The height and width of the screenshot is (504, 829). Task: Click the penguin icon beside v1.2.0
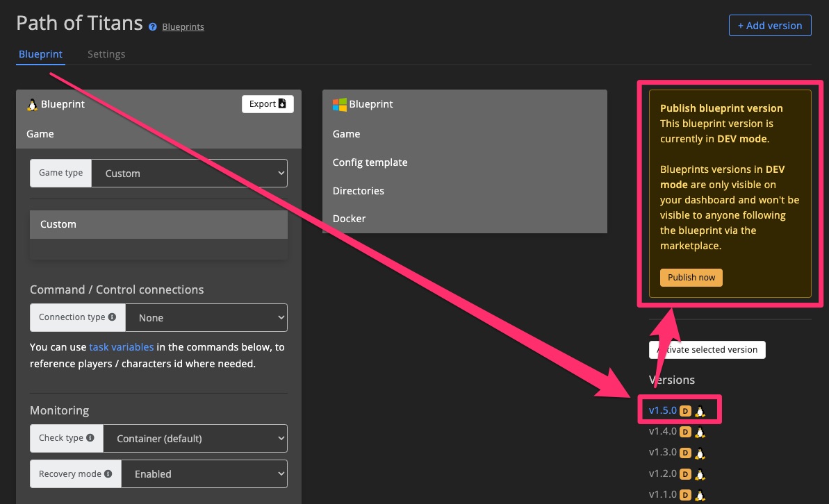tap(700, 474)
